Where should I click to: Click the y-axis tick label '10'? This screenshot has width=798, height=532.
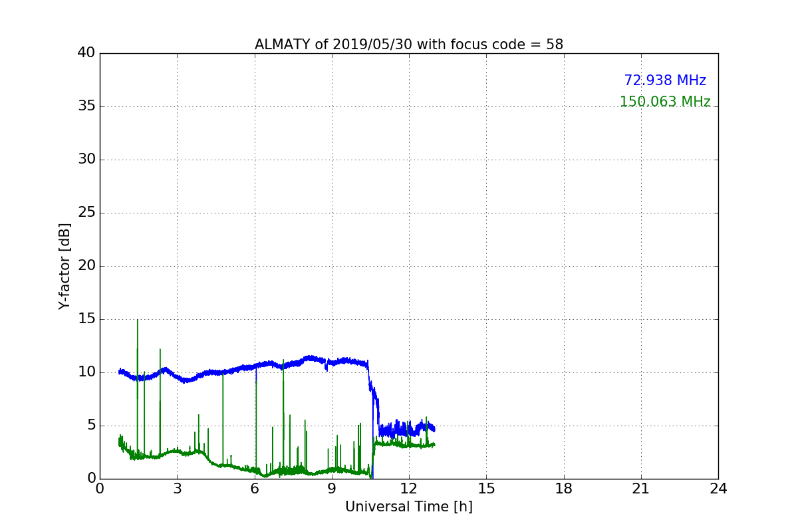click(x=87, y=372)
